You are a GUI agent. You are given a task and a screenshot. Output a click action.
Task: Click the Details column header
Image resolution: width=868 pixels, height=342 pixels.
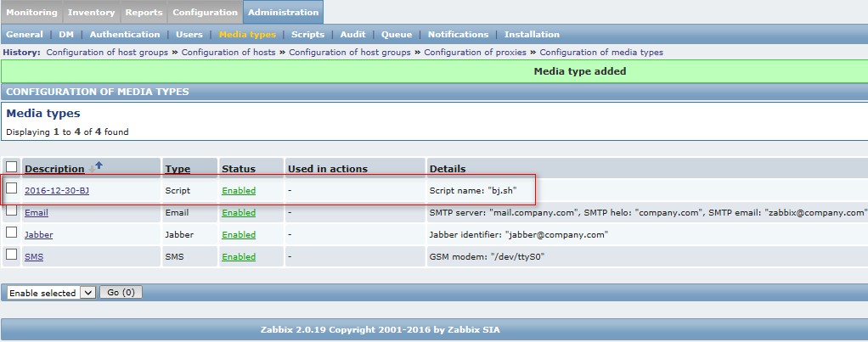click(x=448, y=169)
